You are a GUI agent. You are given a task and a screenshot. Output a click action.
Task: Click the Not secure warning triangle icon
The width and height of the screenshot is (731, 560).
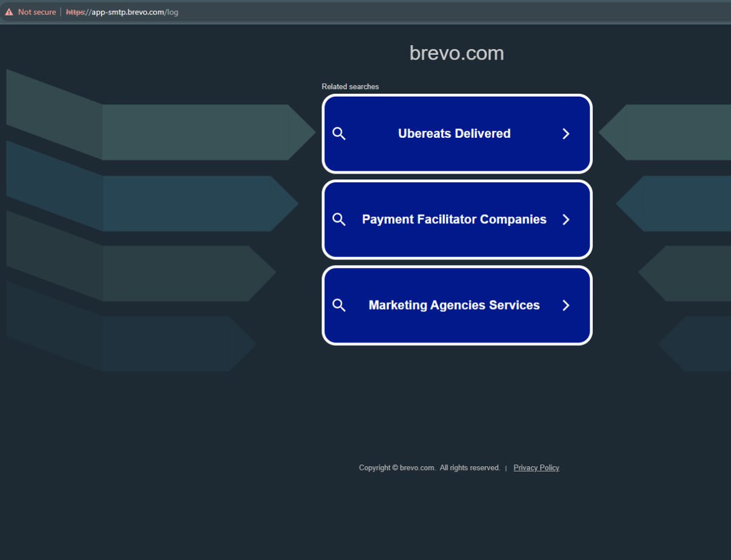9,12
